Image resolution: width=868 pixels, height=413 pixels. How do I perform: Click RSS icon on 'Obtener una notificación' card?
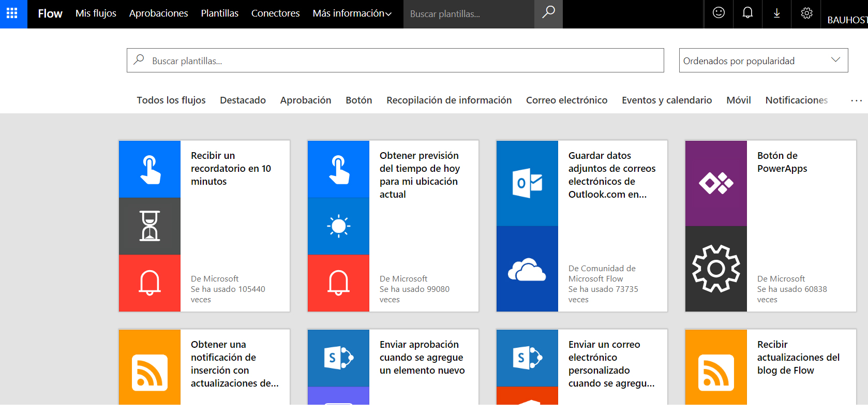pos(150,372)
